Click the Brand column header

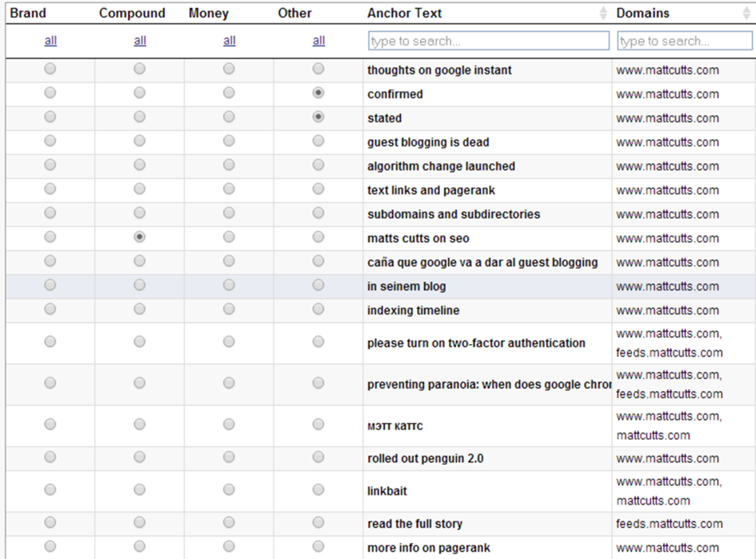28,13
